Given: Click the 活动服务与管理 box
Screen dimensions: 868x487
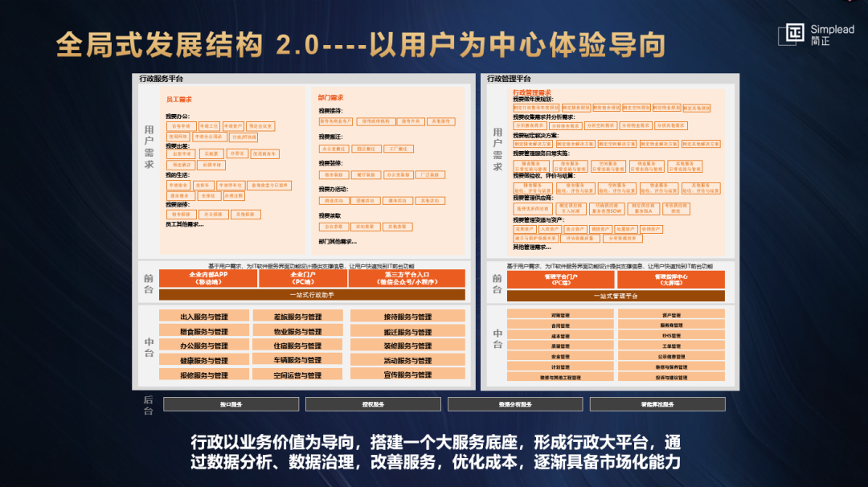Looking at the screenshot, I should click(x=407, y=360).
